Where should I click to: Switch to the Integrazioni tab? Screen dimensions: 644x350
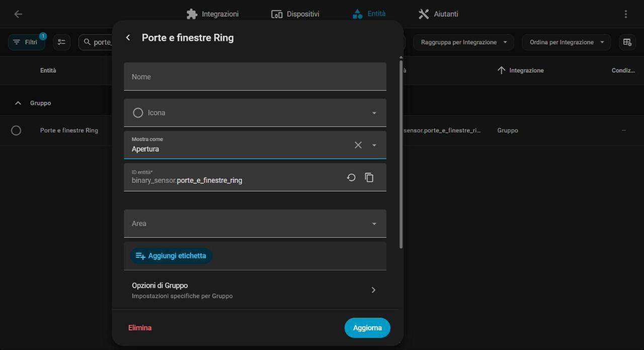click(212, 14)
